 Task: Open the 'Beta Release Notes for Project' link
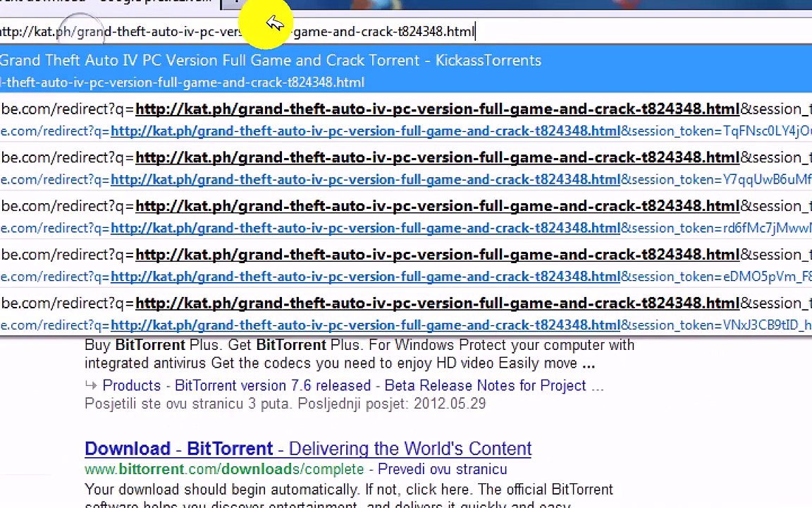coord(485,386)
